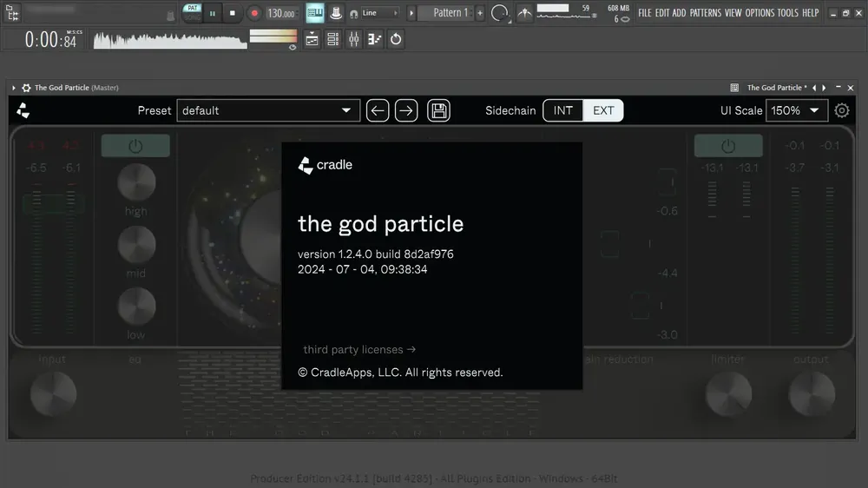
Task: Open the UI Scale 150% dropdown
Action: coord(797,110)
